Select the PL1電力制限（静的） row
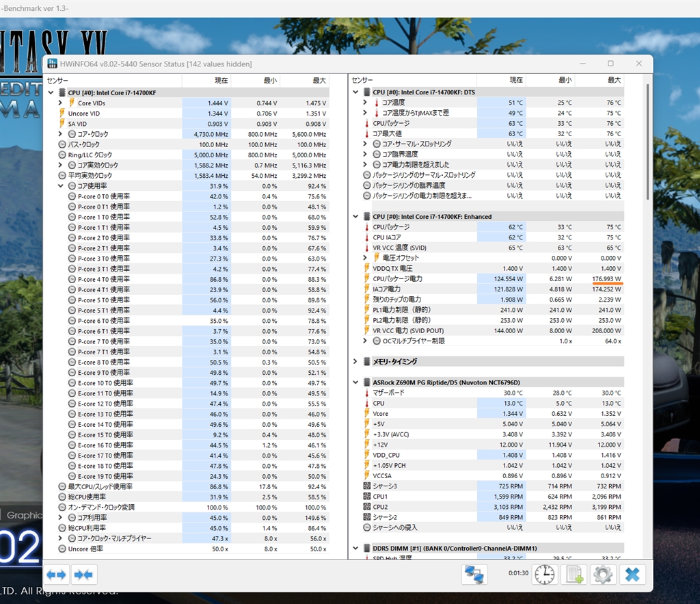700x604 pixels. tap(487, 310)
